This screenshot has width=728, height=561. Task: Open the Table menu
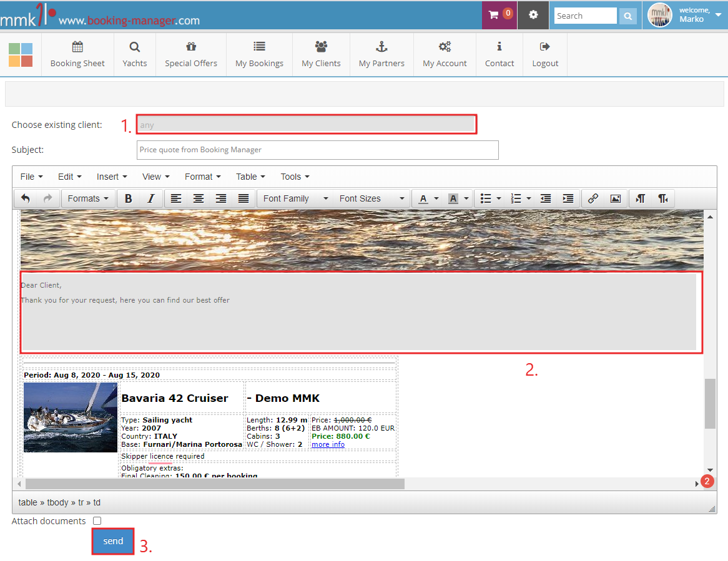tap(251, 177)
